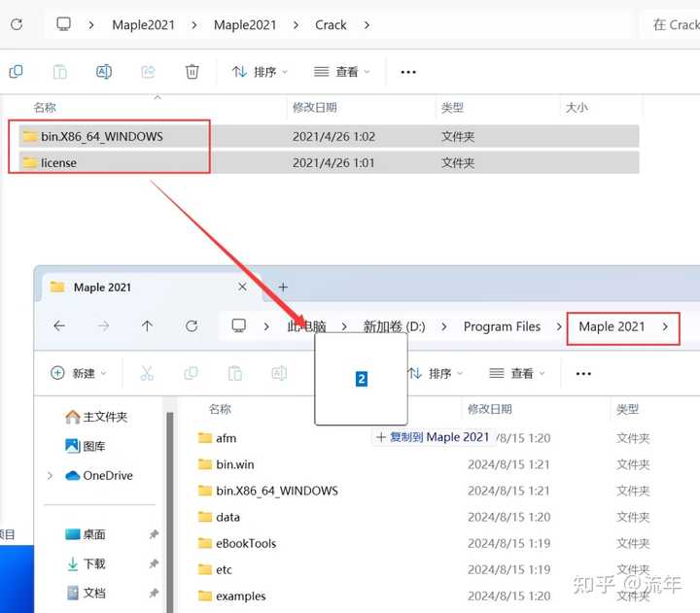
Task: Select etc folder
Action: point(215,569)
